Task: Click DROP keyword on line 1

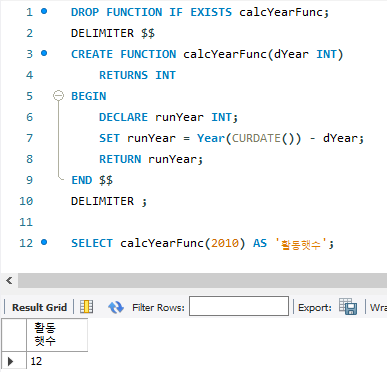Action: 85,12
